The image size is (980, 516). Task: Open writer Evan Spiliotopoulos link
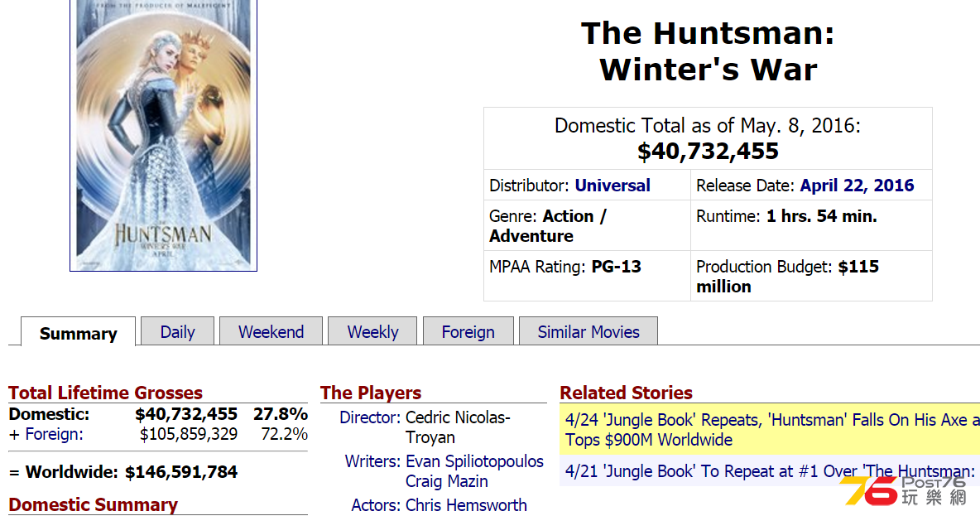pyautogui.click(x=474, y=461)
